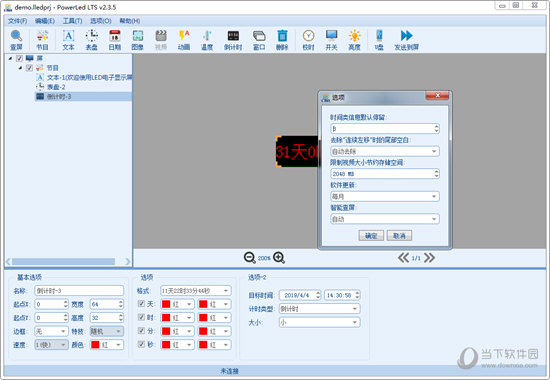Confirm the options dialog with 确定
Image resolution: width=550 pixels, height=380 pixels.
[371, 236]
